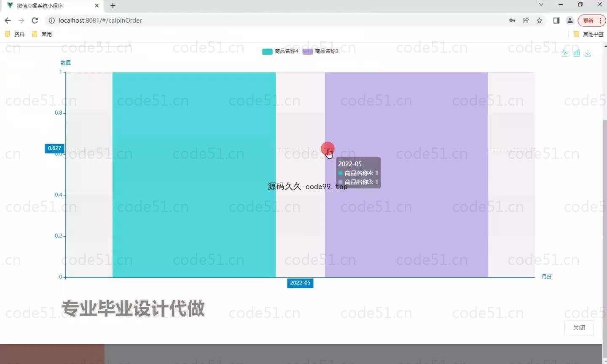Switch chart to line chart view
Screen dimensions: 607x364
tap(565, 53)
